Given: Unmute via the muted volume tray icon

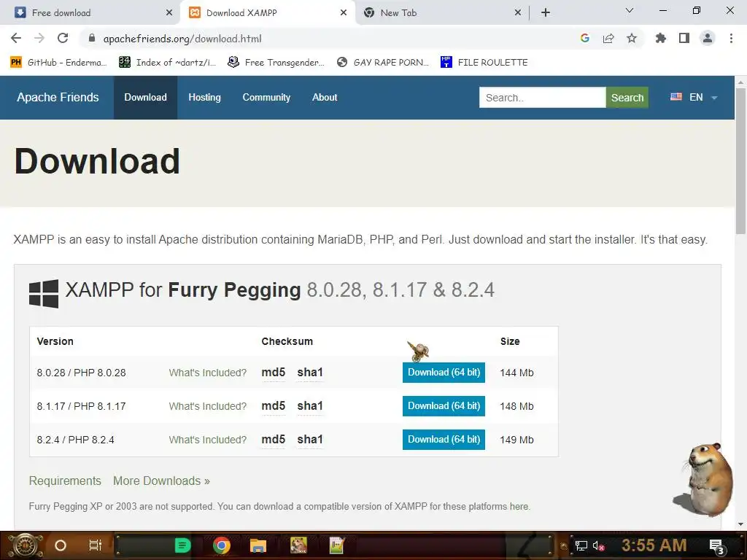Looking at the screenshot, I should pyautogui.click(x=598, y=545).
